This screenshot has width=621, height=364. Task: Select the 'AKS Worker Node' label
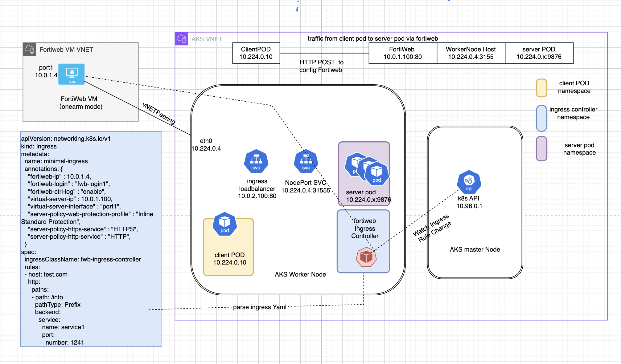pos(300,274)
